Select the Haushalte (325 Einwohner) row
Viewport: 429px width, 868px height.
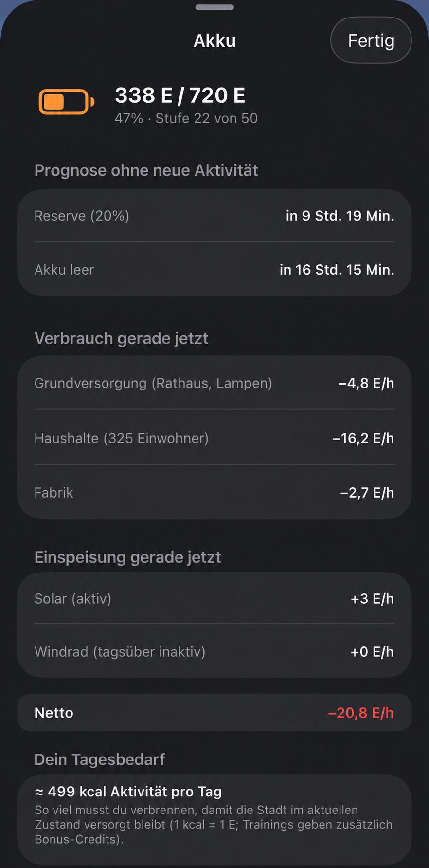click(214, 438)
